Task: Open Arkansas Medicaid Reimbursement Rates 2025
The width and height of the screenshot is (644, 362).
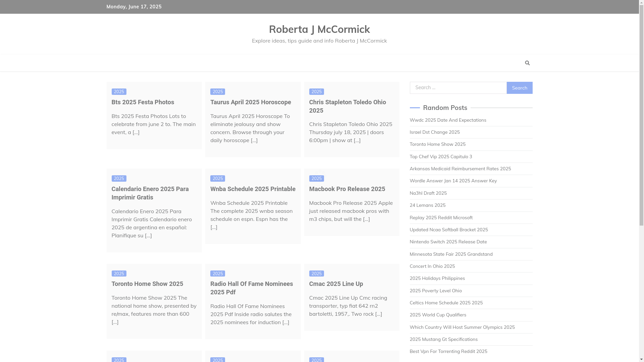Action: pyautogui.click(x=460, y=169)
